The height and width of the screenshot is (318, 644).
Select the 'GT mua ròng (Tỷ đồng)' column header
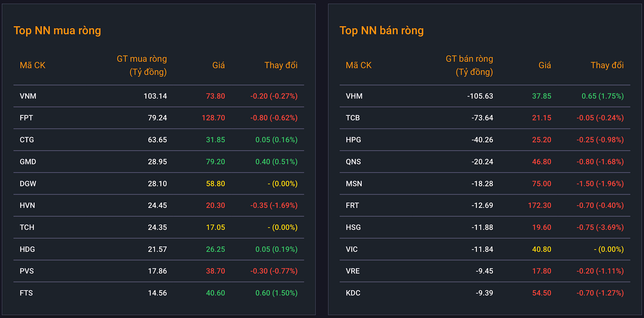pos(142,65)
